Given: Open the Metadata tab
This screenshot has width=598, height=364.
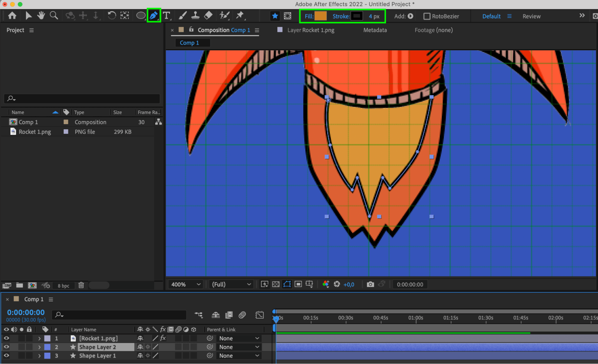Looking at the screenshot, I should tap(375, 30).
